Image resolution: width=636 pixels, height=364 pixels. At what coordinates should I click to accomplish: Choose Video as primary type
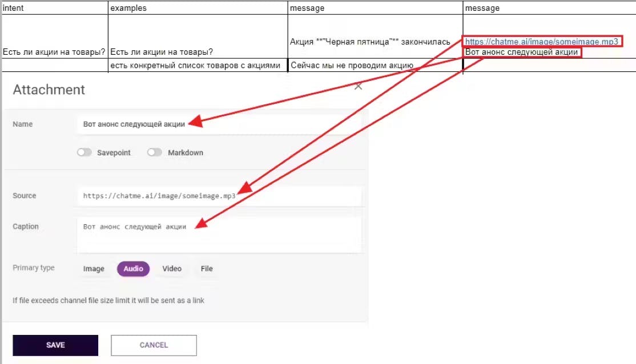pyautogui.click(x=172, y=269)
